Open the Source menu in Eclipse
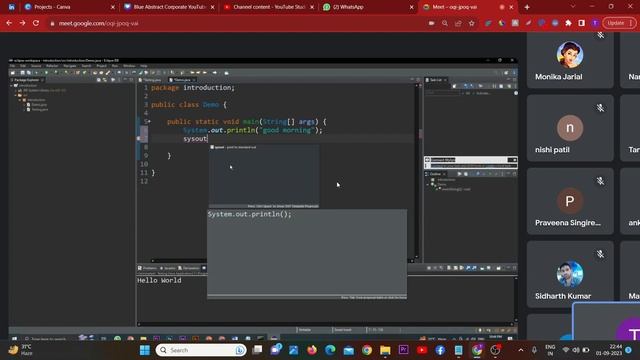This screenshot has width=640, height=360. [36, 66]
